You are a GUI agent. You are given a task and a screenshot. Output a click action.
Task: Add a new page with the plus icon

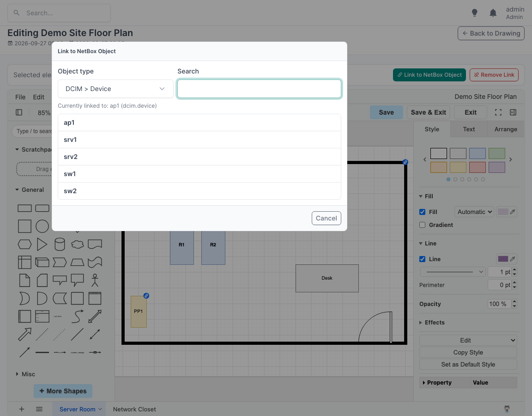click(22, 409)
